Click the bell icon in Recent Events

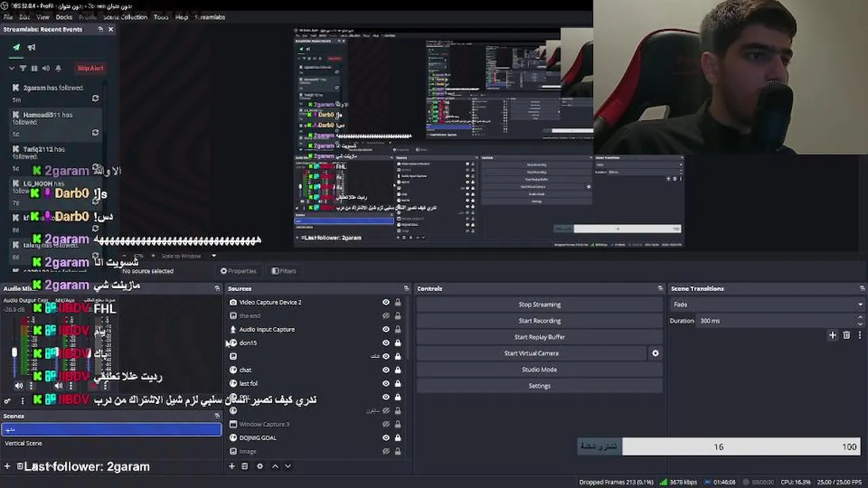pyautogui.click(x=58, y=68)
